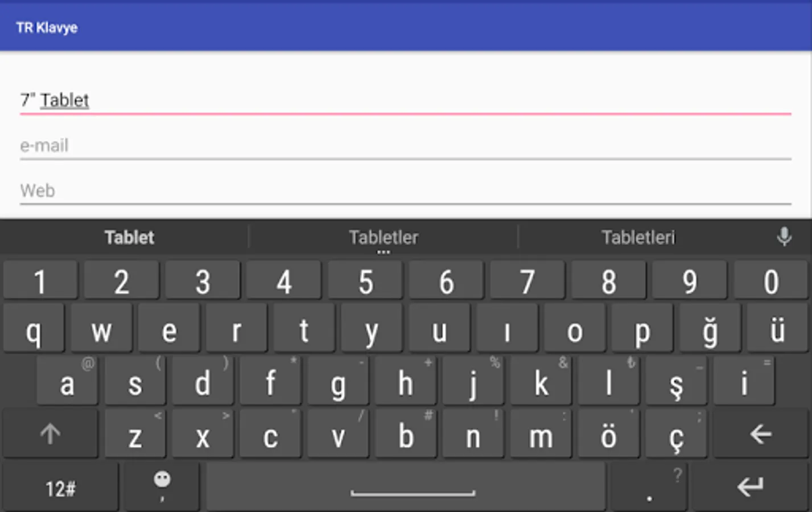
Task: Tap the ü letter key
Action: coord(777,328)
